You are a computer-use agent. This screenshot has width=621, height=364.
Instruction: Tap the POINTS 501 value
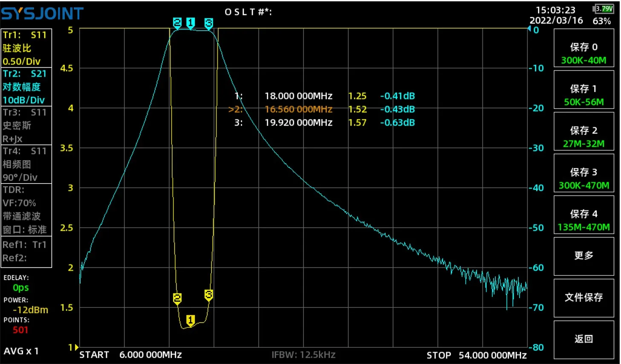[20, 330]
